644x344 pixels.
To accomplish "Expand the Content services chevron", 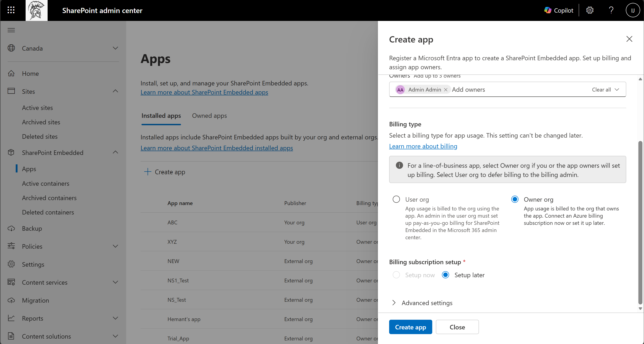I will tap(115, 282).
